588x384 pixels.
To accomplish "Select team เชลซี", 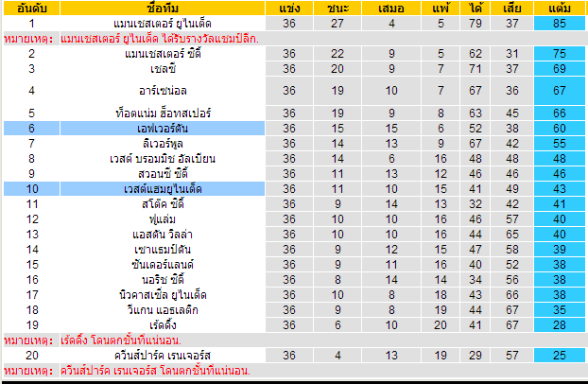I will click(163, 69).
